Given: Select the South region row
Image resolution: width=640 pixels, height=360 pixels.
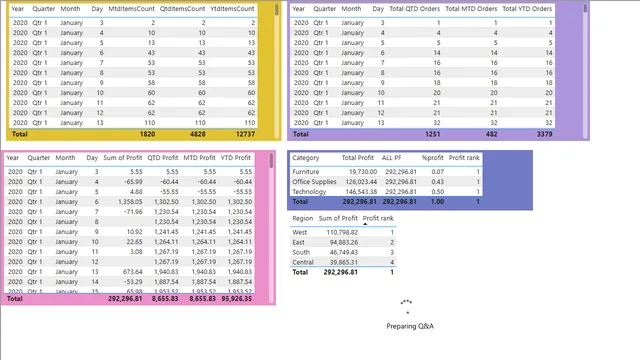Looking at the screenshot, I should point(343,252).
